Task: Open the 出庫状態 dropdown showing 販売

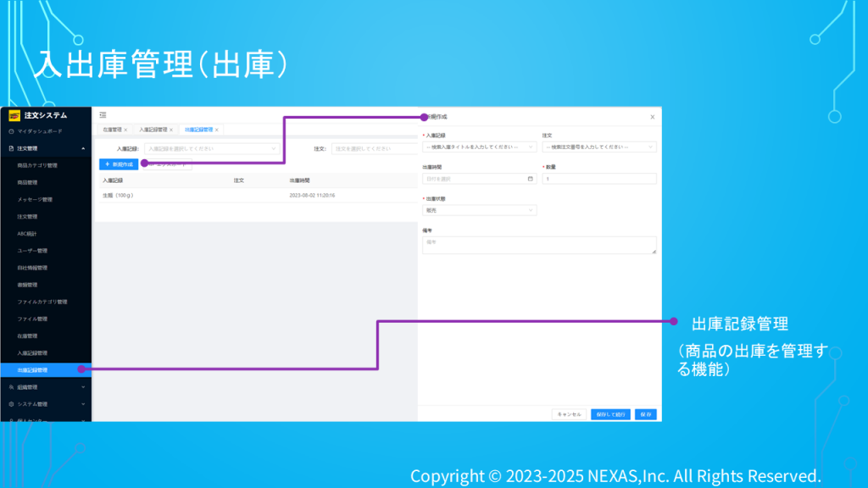Action: pos(480,210)
